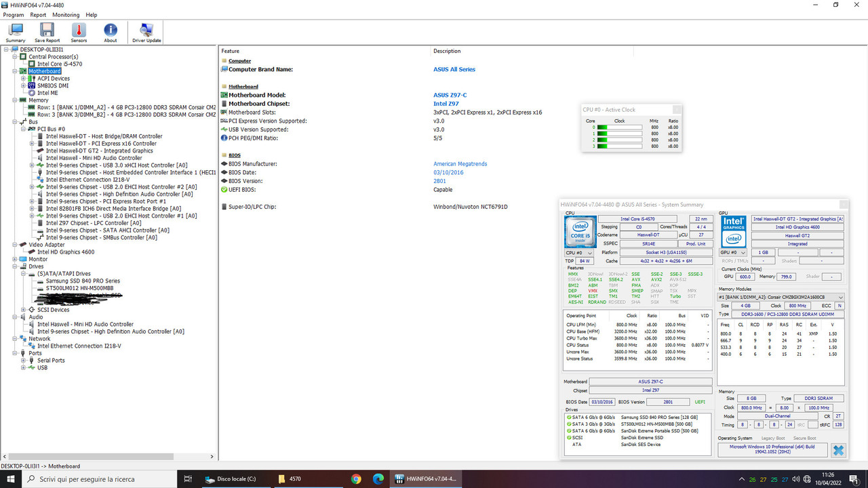Click the ASUS All Series brand link
Image resolution: width=868 pixels, height=488 pixels.
click(454, 69)
